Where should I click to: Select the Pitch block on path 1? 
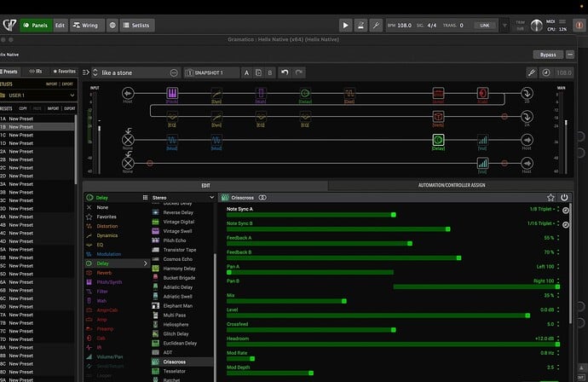[x=172, y=93]
